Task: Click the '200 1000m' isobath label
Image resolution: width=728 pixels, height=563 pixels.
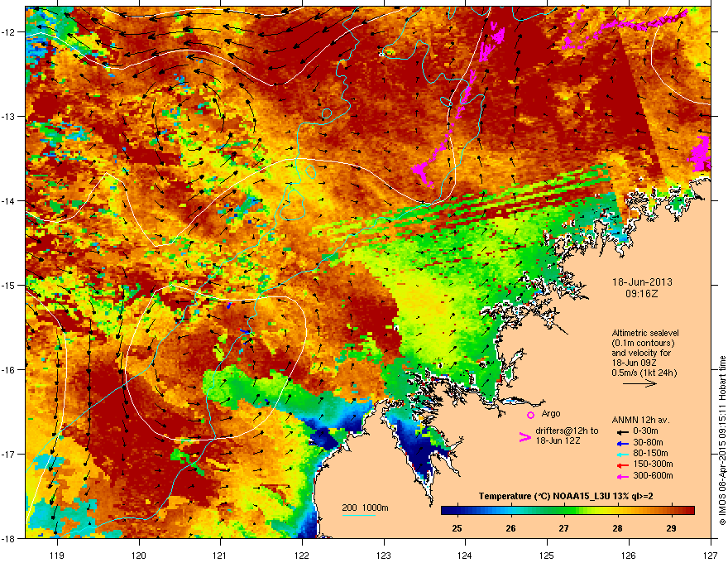Action: 365,508
